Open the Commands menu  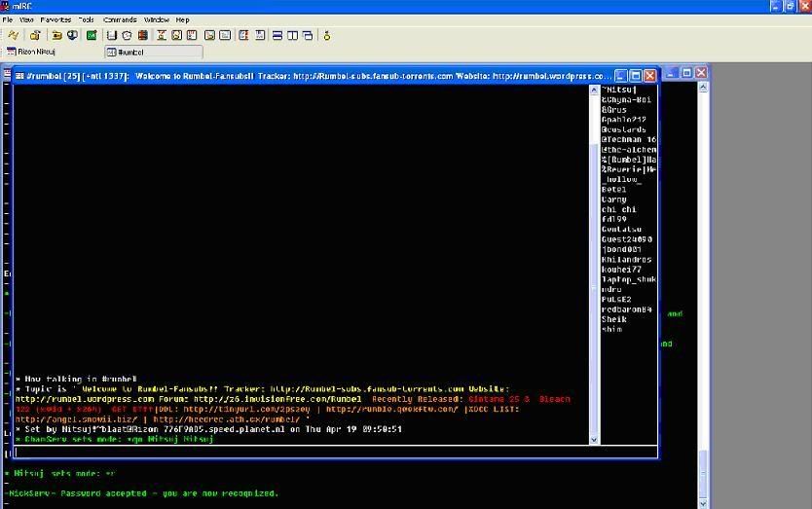point(120,19)
